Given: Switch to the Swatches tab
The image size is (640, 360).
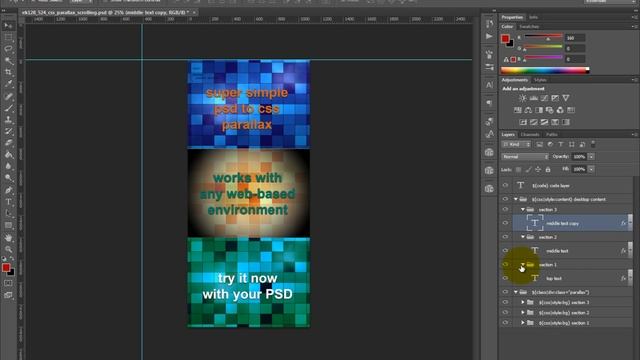Looking at the screenshot, I should click(x=529, y=27).
